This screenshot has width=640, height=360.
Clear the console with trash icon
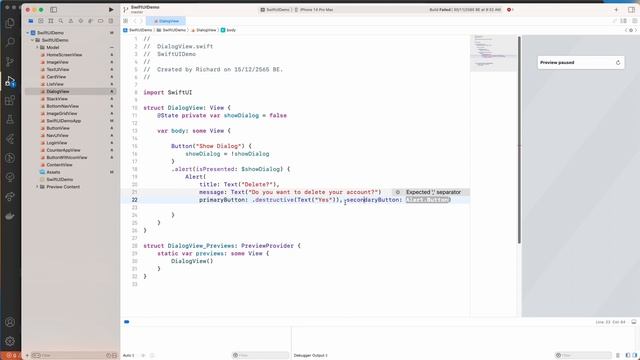point(618,356)
